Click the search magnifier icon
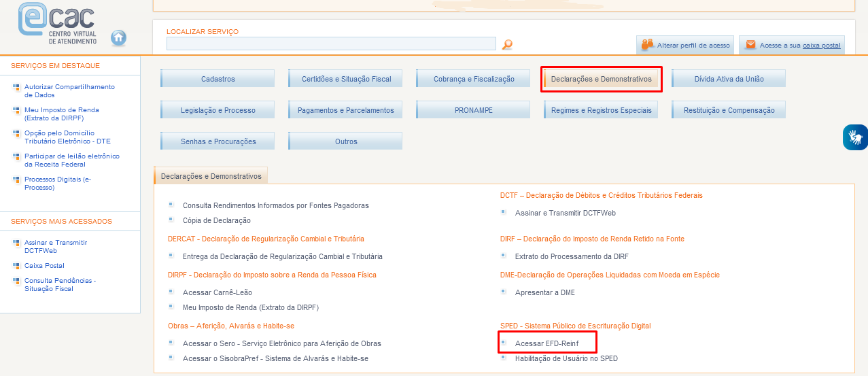 (x=507, y=44)
